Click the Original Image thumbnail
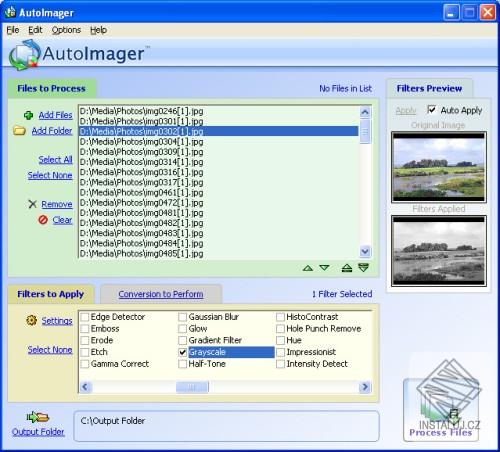The image size is (500, 452). pos(439,167)
